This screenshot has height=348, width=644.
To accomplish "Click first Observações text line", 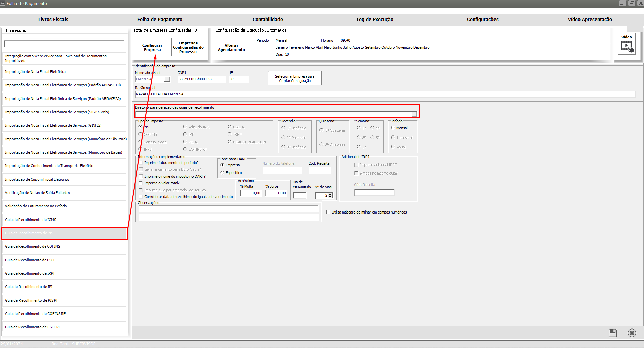I will [x=228, y=209].
